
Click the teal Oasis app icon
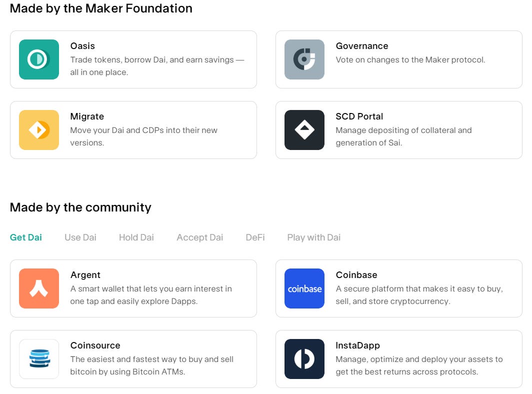[x=39, y=59]
